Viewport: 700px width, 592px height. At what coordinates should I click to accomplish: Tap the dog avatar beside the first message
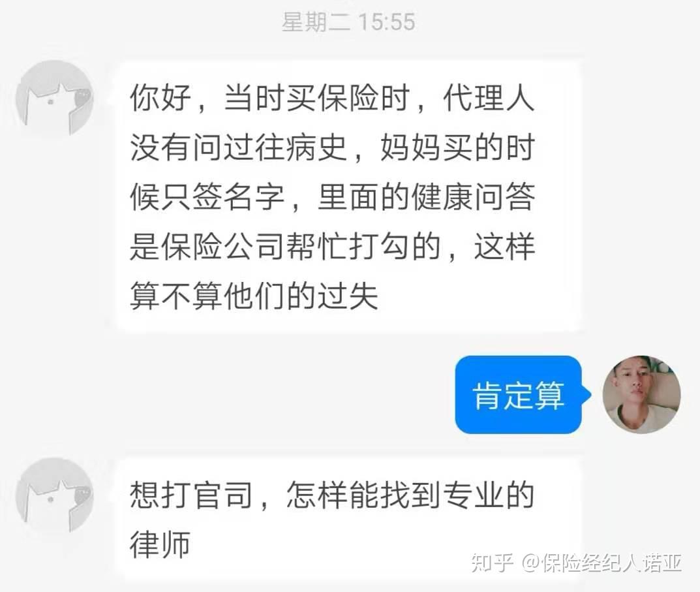(x=54, y=99)
